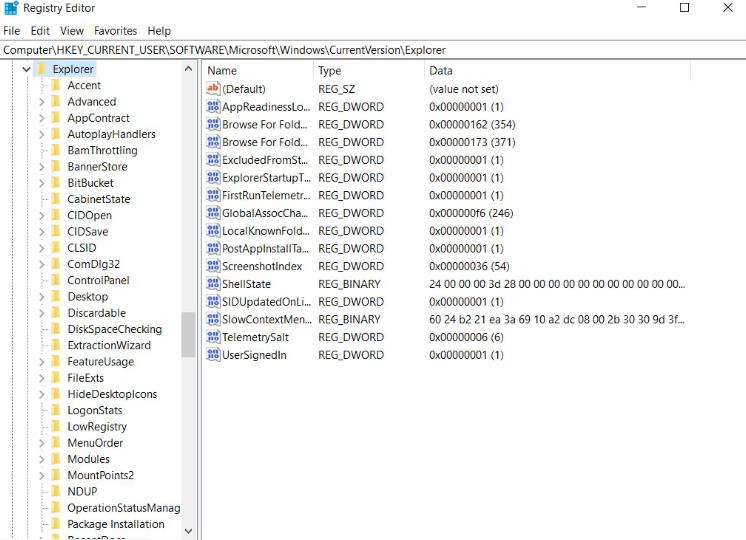Click the Accent key folder icon
The height and width of the screenshot is (540, 746).
point(56,85)
